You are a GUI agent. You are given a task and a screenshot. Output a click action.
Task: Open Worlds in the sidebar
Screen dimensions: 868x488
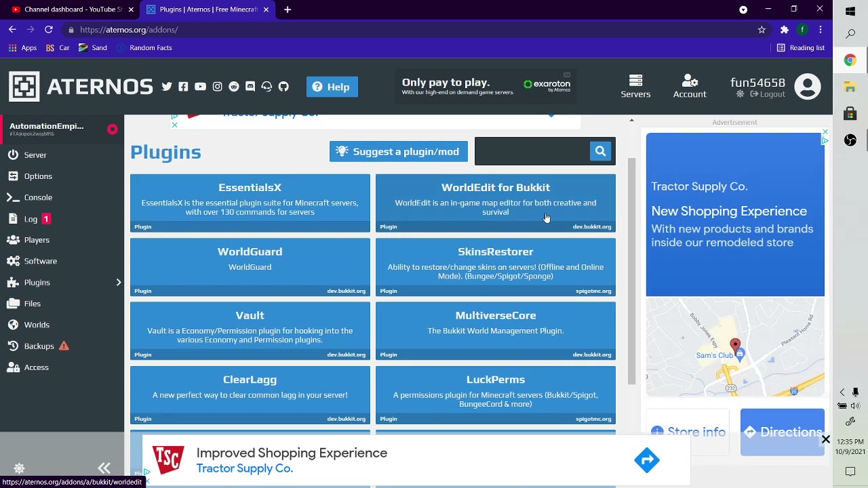click(x=62, y=325)
